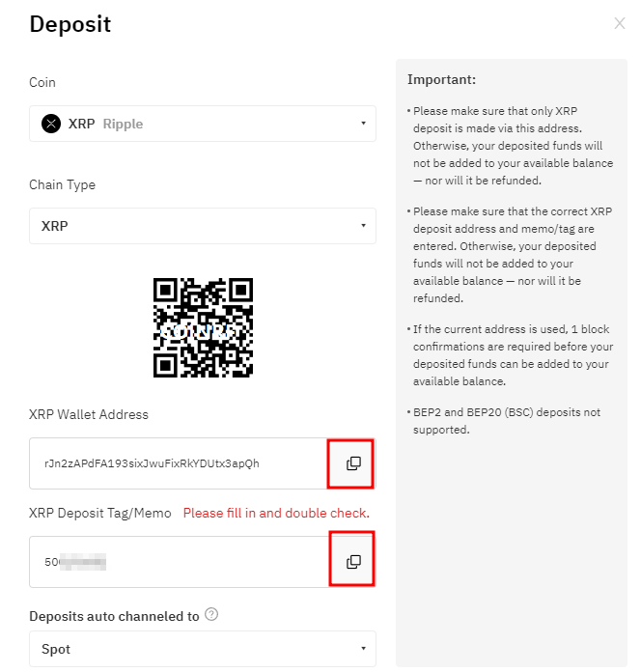The image size is (641, 672).
Task: Click the red double check warning
Action: point(276,513)
